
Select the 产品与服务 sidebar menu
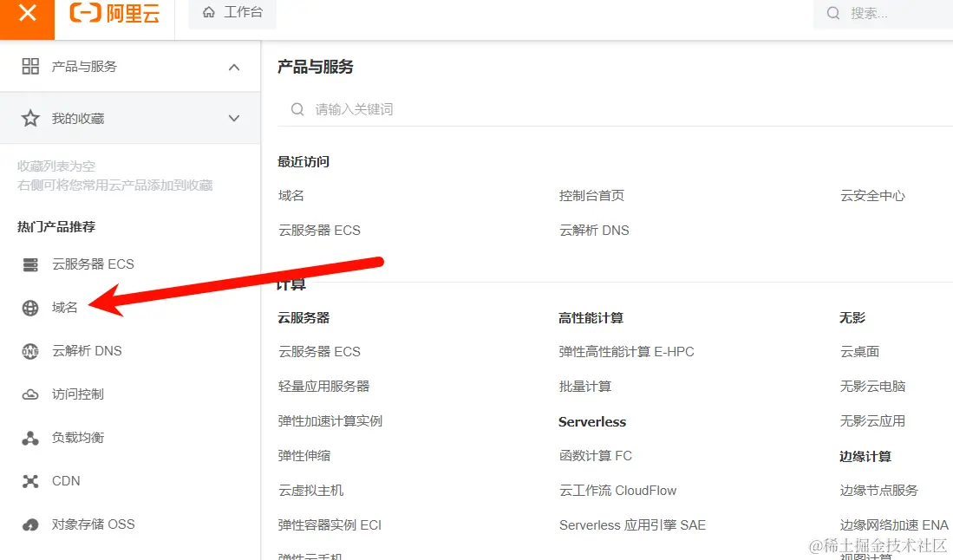tap(130, 67)
